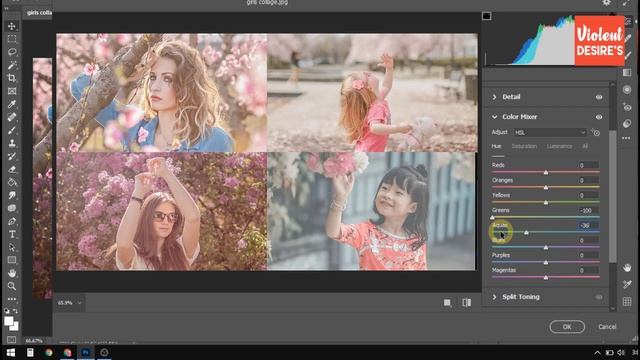The image size is (640, 360).
Task: Toggle Quick Mask mode in toolbar
Action: click(x=11, y=340)
